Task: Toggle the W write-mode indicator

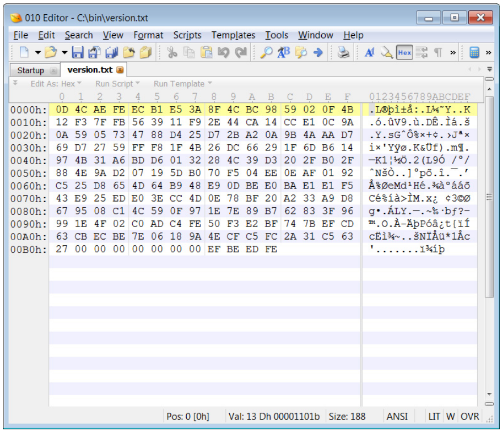Action: pos(450,417)
